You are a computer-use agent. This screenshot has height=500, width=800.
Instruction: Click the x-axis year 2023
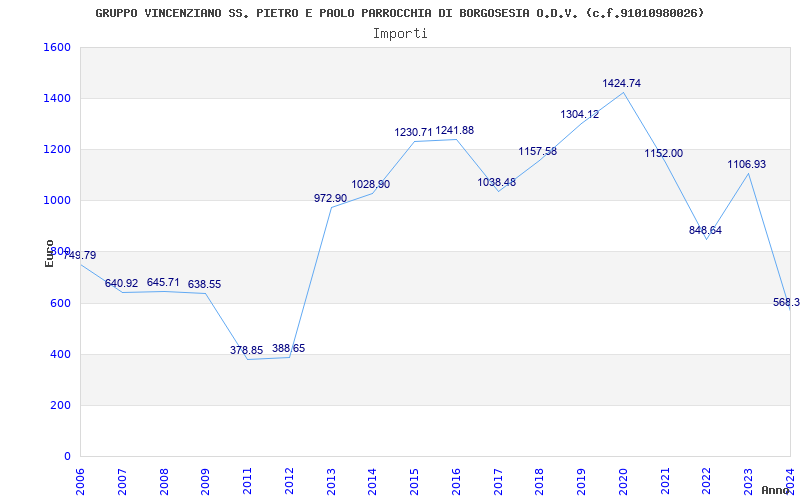click(x=748, y=481)
